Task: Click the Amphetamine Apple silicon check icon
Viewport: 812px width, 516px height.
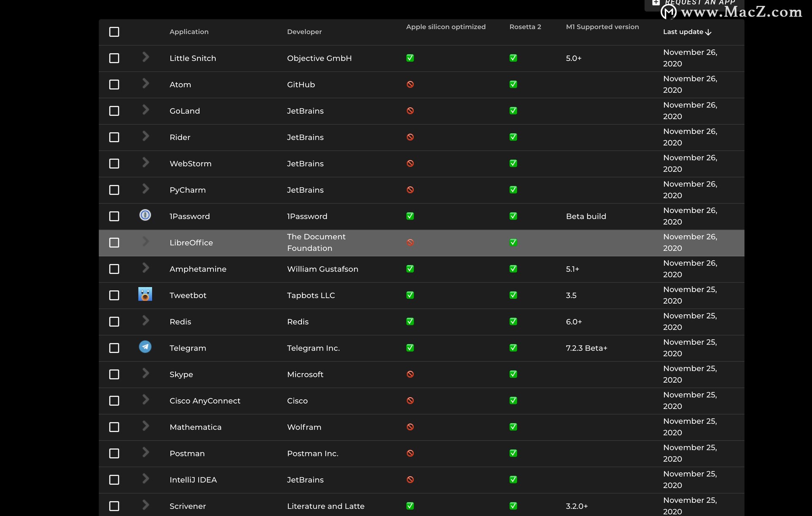Action: (410, 269)
